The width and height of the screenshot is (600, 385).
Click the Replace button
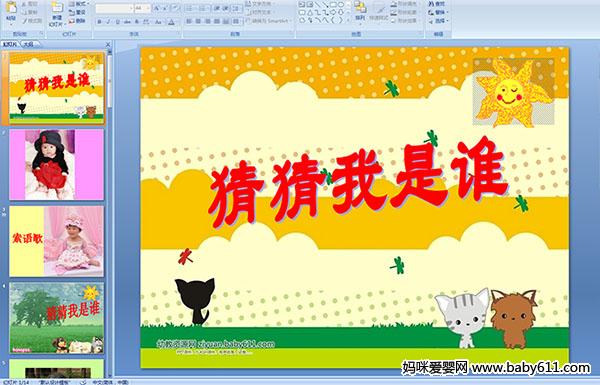(x=439, y=12)
